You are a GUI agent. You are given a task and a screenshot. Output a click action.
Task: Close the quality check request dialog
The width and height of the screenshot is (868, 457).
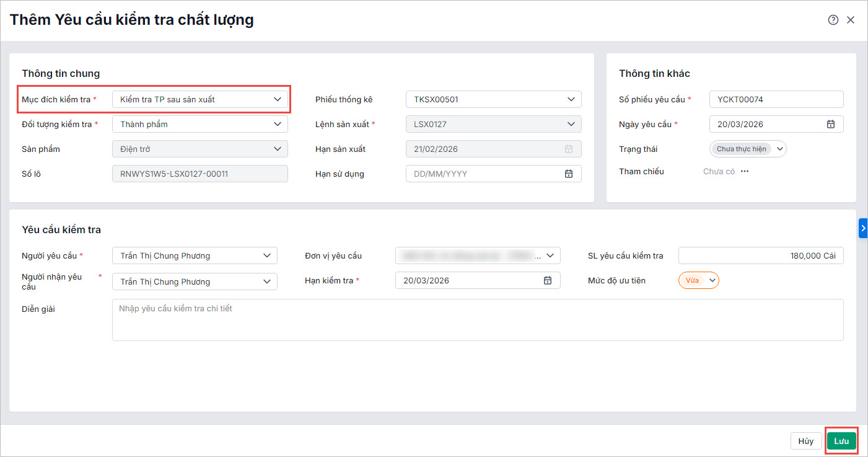[851, 20]
